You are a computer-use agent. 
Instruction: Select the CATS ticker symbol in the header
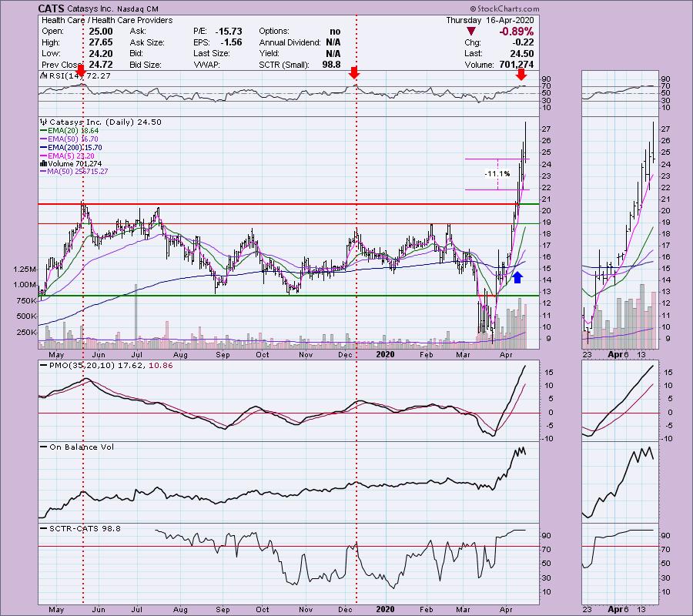(52, 8)
